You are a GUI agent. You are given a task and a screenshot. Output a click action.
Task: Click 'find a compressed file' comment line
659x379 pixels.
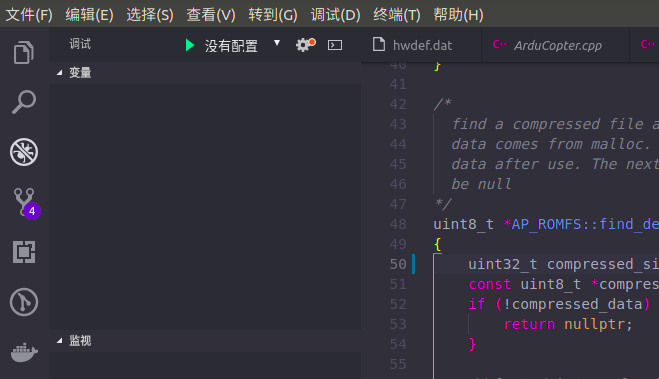point(555,124)
